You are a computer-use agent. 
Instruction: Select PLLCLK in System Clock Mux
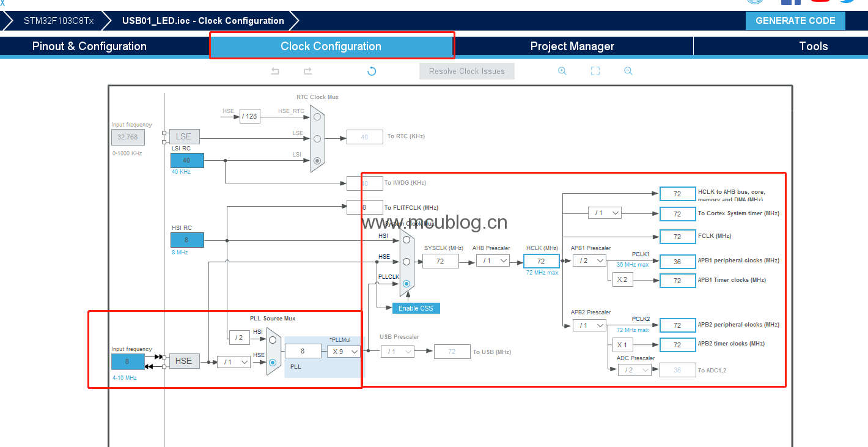click(x=406, y=284)
